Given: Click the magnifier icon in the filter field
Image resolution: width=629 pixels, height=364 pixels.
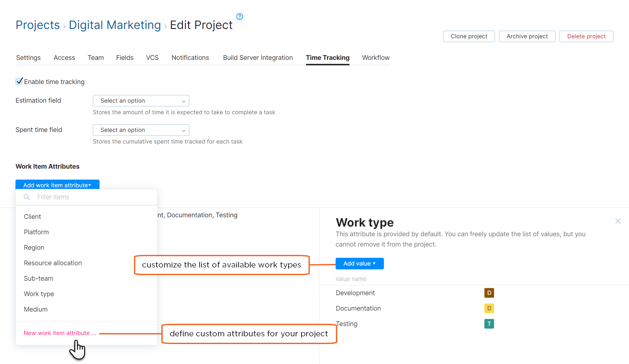Looking at the screenshot, I should [x=27, y=197].
